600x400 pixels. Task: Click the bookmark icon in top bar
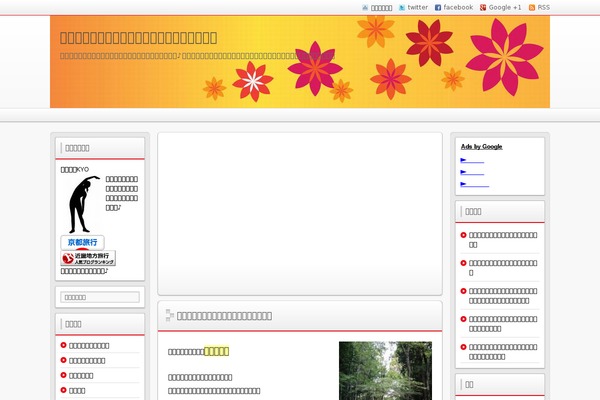pyautogui.click(x=365, y=8)
